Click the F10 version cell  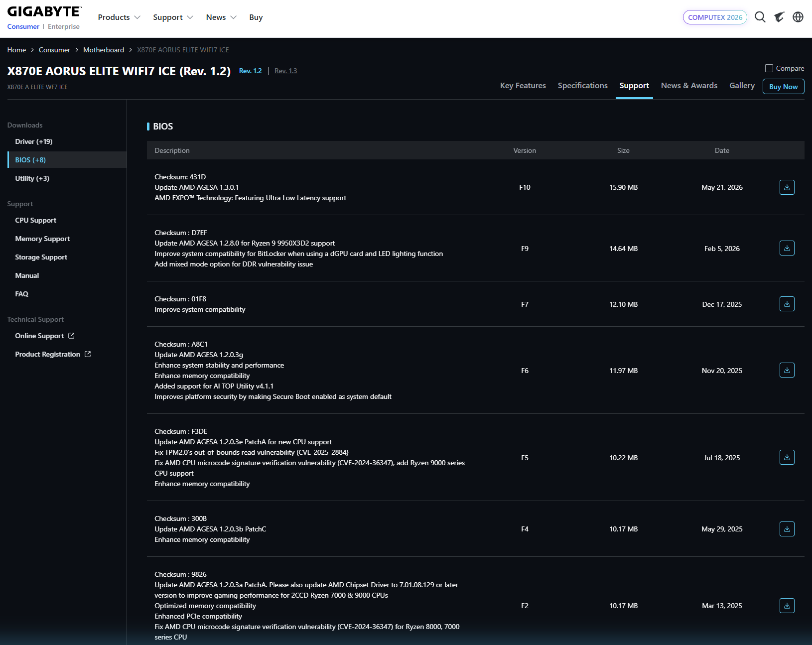525,187
